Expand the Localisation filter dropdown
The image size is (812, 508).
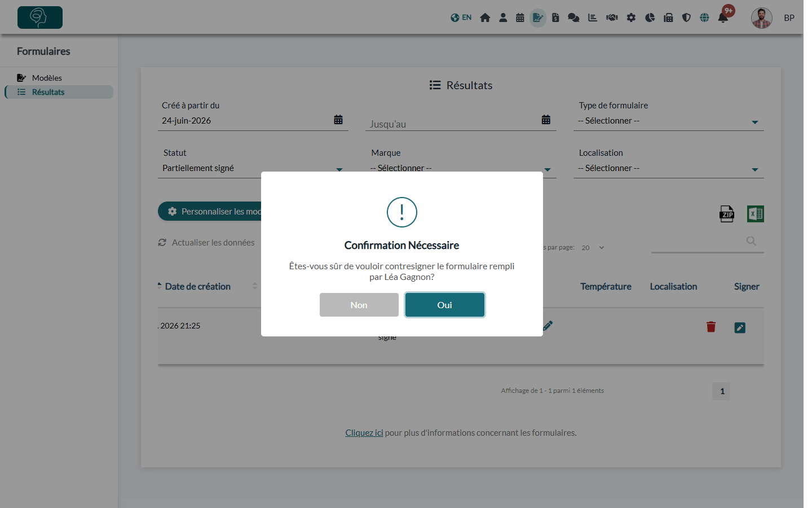pyautogui.click(x=669, y=168)
